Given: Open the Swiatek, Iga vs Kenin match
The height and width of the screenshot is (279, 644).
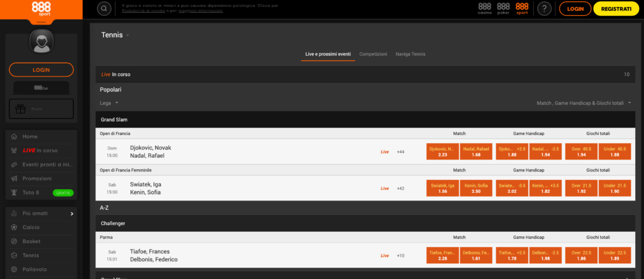Looking at the screenshot, I should (145, 189).
